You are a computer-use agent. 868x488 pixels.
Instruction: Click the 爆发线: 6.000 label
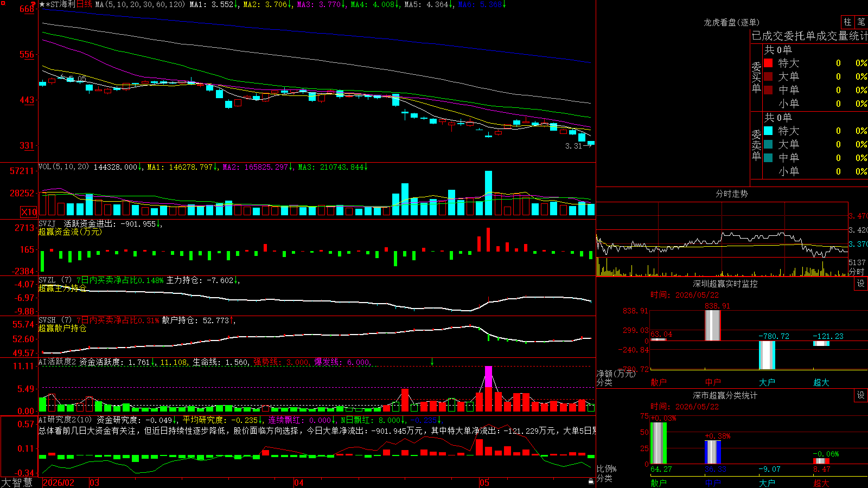click(x=342, y=362)
